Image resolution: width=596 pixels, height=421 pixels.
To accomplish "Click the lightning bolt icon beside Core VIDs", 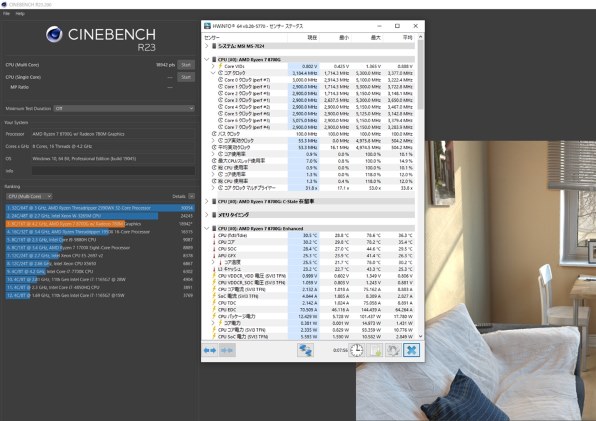I will point(220,66).
